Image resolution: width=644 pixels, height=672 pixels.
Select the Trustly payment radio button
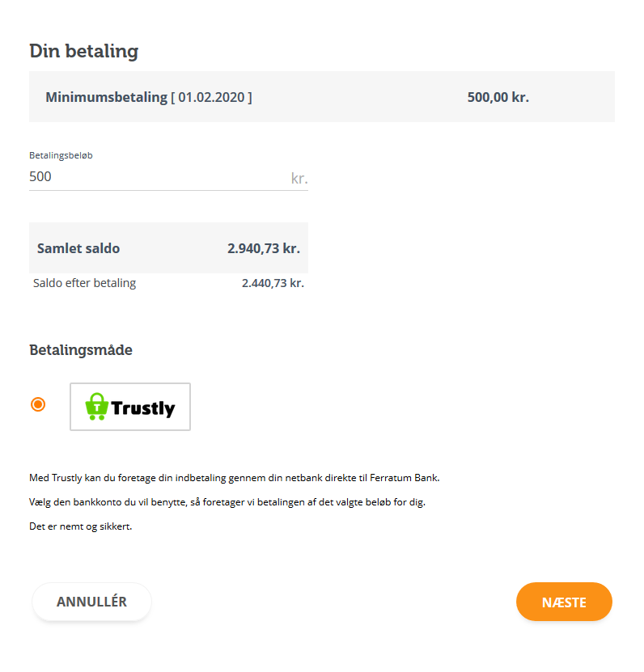click(38, 404)
